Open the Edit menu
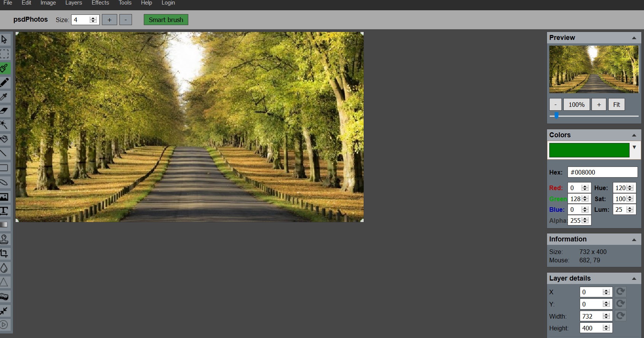 (x=27, y=3)
